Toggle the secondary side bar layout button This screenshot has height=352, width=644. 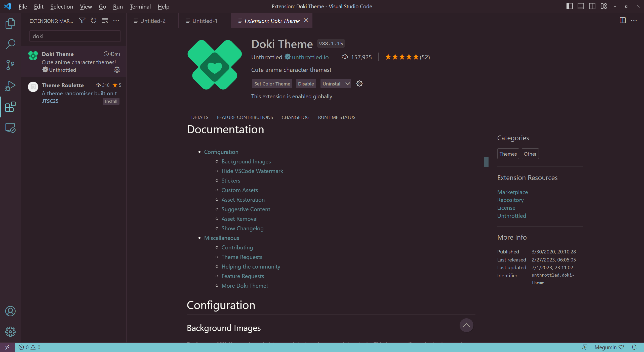[592, 6]
